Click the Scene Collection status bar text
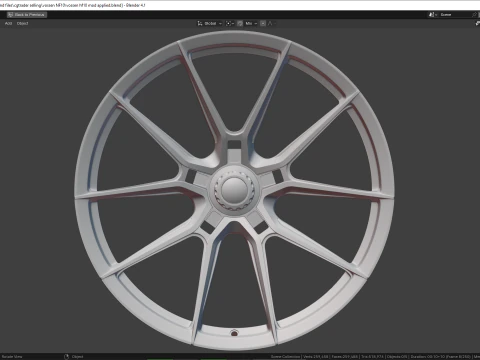The image size is (480, 360). coord(285,357)
